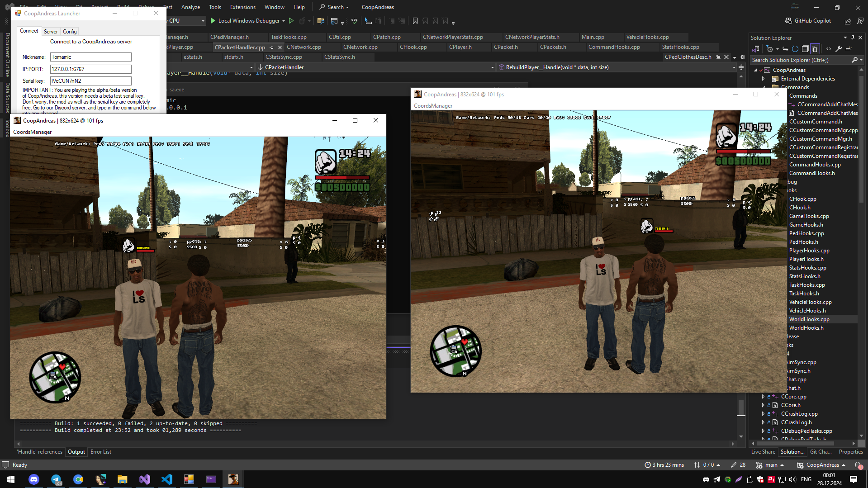This screenshot has height=488, width=868.
Task: Select WorldHooks.cpp in Solution Explorer
Action: click(809, 319)
